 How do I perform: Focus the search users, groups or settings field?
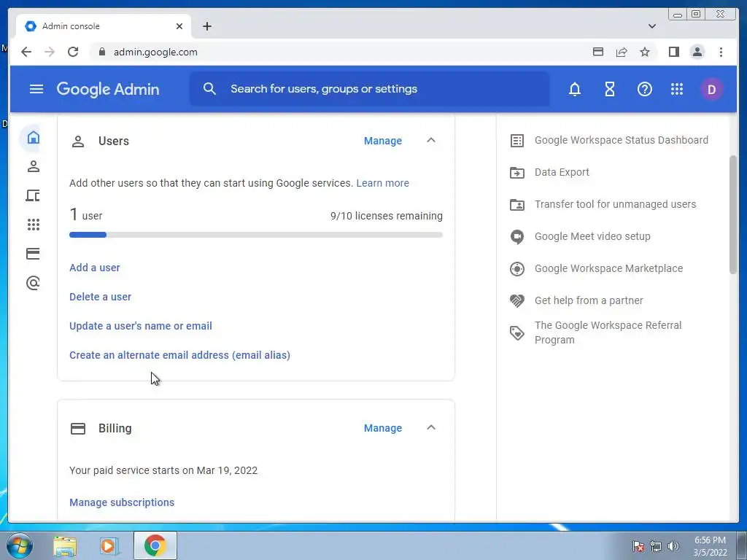click(x=369, y=89)
